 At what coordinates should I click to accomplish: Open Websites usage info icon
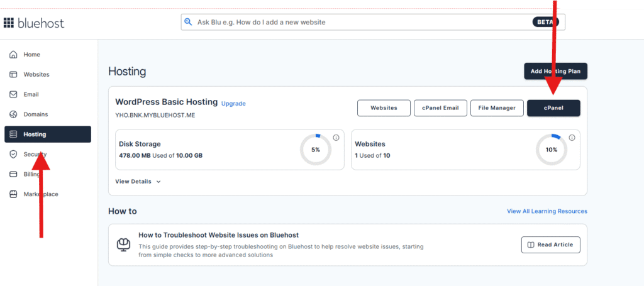(x=572, y=138)
